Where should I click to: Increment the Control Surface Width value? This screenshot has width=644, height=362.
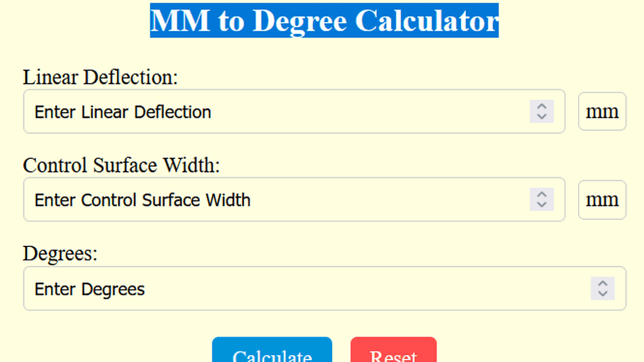[x=541, y=195]
